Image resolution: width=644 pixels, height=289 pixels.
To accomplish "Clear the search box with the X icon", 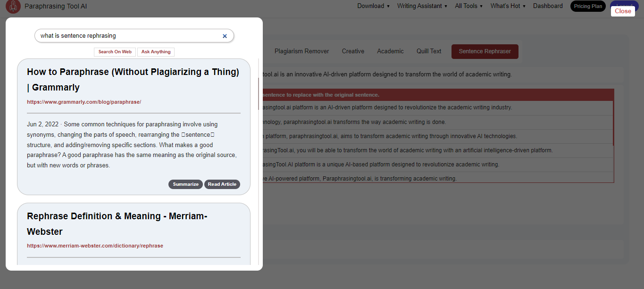I will tap(225, 36).
